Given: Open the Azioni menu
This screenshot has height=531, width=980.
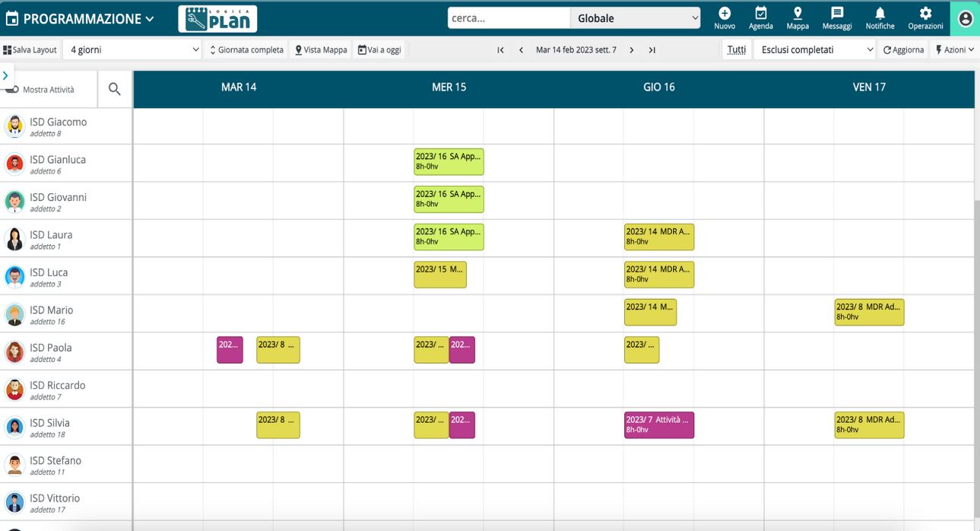Looking at the screenshot, I should coord(954,50).
